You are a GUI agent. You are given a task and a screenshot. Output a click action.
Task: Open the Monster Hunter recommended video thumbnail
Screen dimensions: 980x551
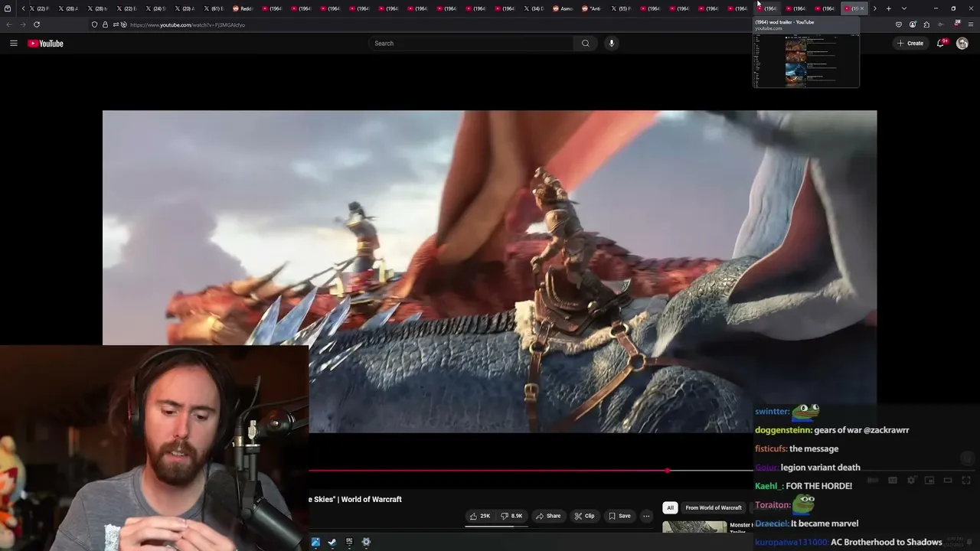(x=694, y=527)
